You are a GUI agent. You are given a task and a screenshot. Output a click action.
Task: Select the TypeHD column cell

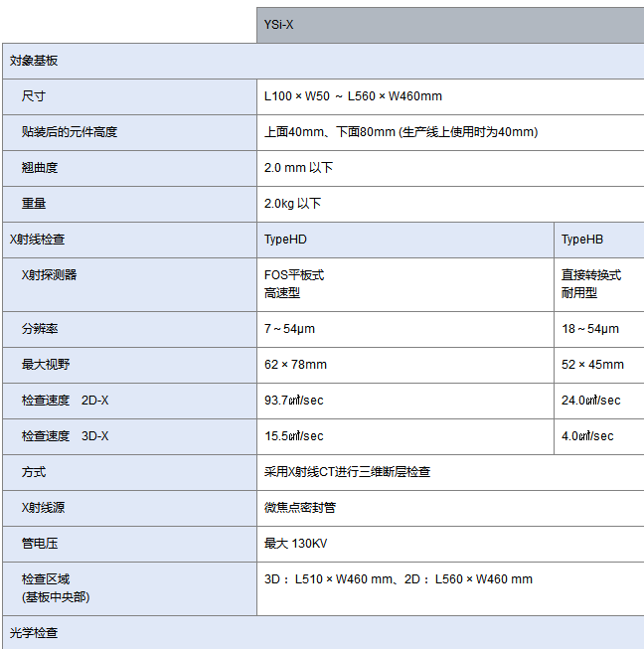pyautogui.click(x=286, y=240)
